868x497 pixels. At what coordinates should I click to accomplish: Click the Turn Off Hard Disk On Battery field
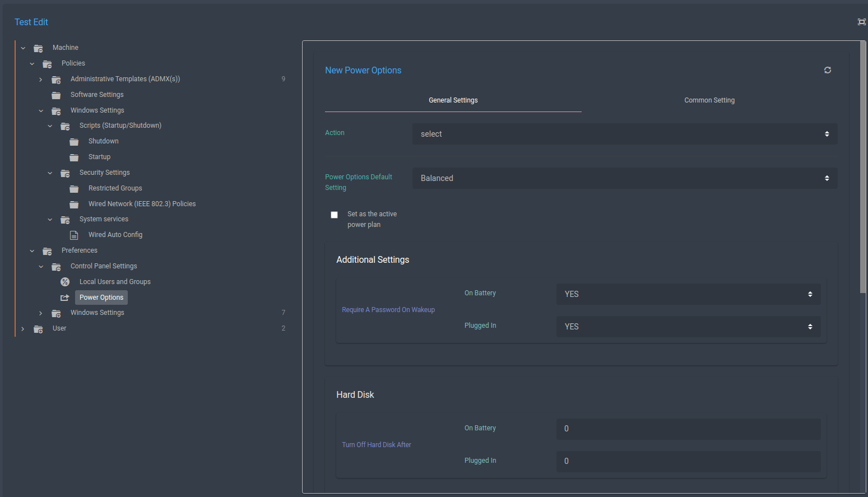[688, 429]
